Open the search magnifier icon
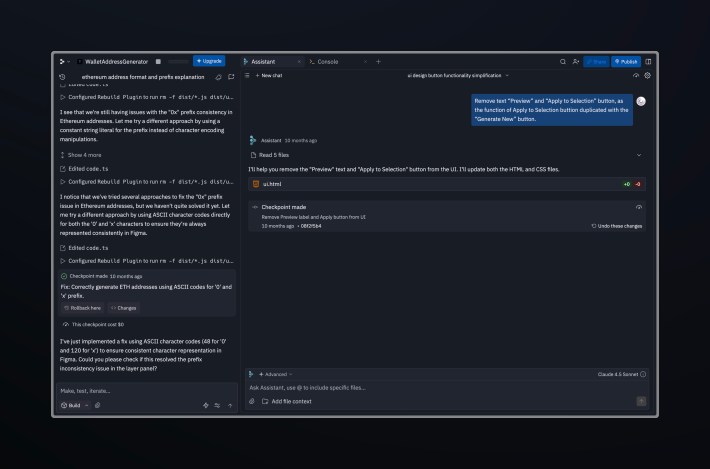 (x=563, y=61)
